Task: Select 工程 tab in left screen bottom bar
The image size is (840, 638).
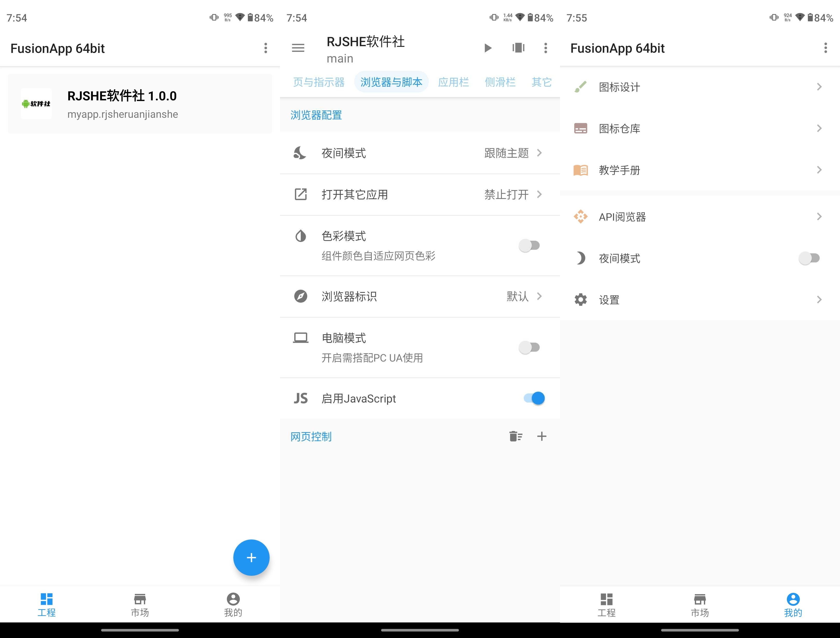Action: 46,605
